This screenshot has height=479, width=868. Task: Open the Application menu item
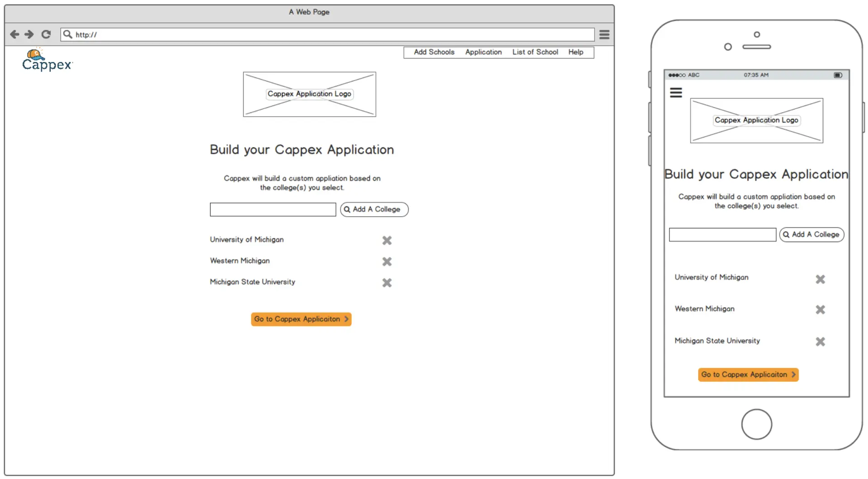pos(483,52)
